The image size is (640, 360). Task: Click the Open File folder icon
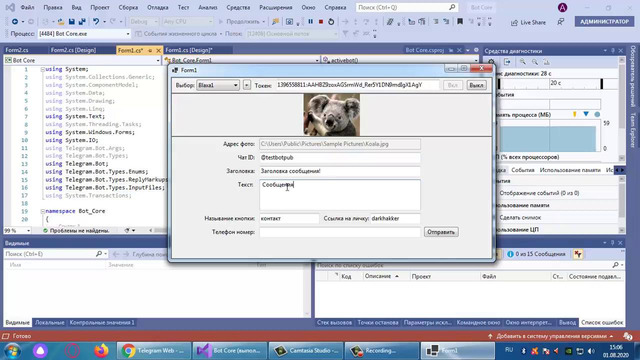[60, 22]
